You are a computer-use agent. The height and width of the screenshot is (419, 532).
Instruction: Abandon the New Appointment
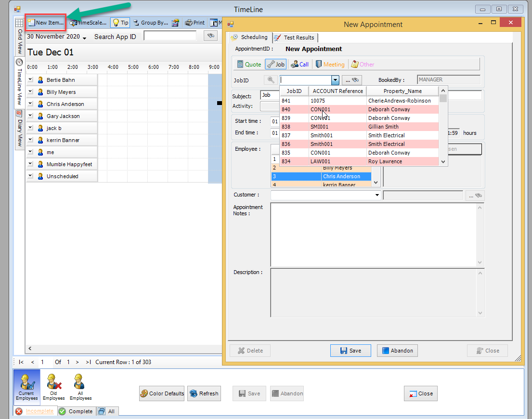point(397,351)
